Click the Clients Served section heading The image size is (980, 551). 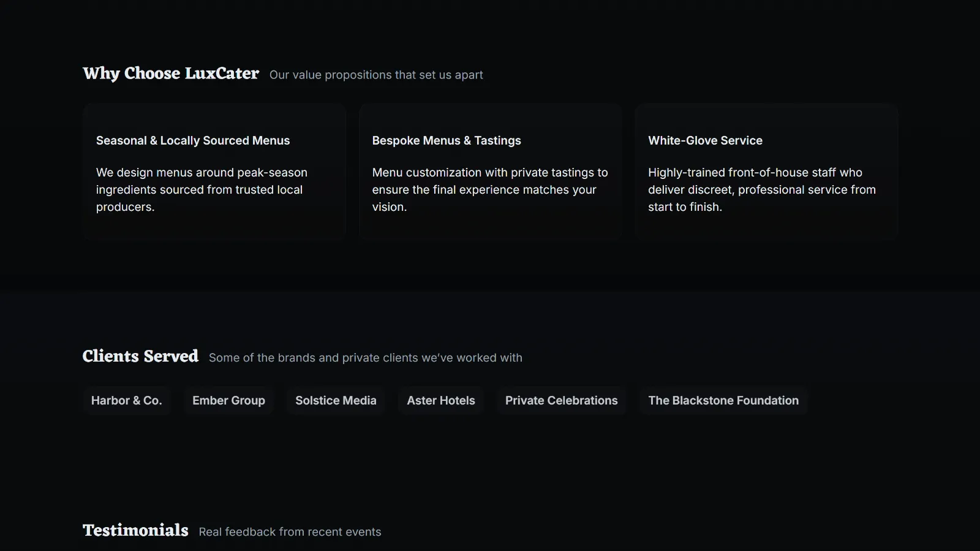(140, 356)
